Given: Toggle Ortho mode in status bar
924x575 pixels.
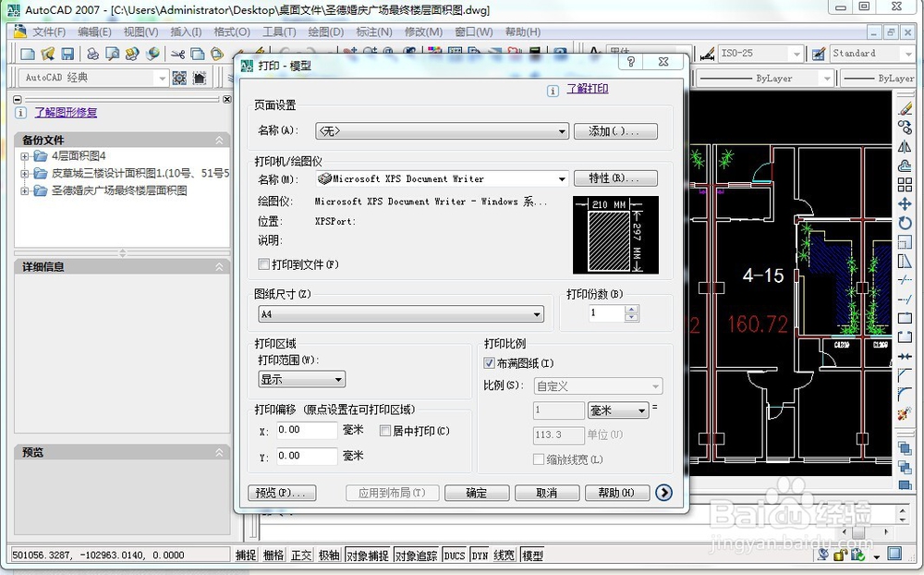Looking at the screenshot, I should pyautogui.click(x=301, y=555).
